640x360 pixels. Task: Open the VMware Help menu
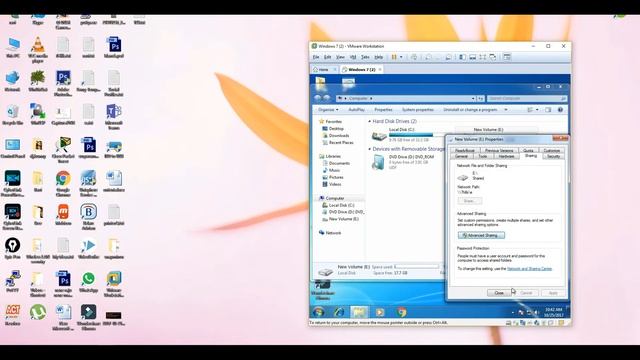[379, 57]
